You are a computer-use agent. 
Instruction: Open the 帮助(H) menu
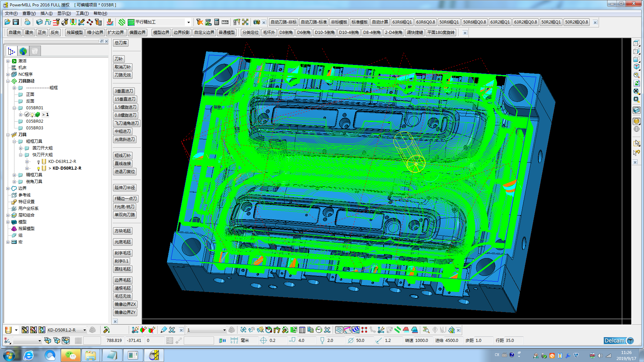[100, 13]
